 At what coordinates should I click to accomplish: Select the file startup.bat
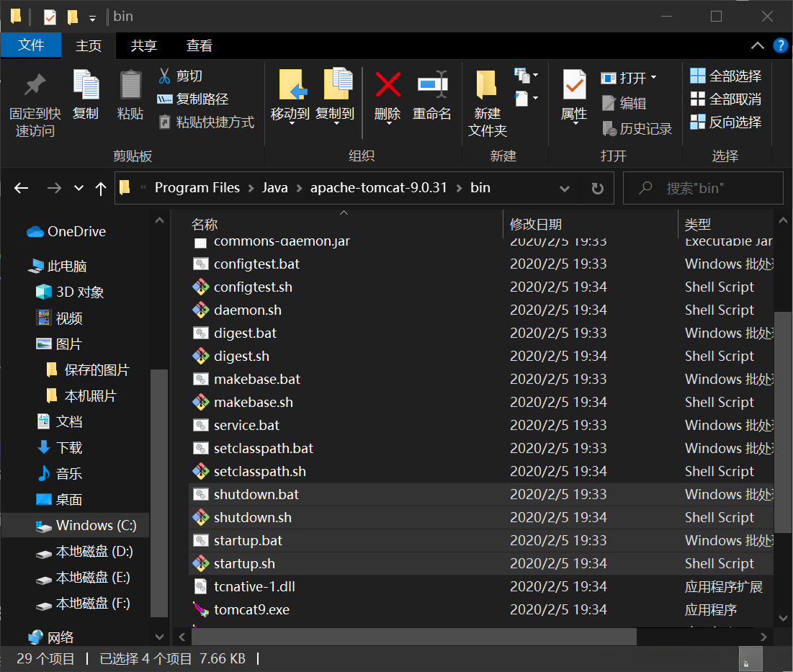481,540
